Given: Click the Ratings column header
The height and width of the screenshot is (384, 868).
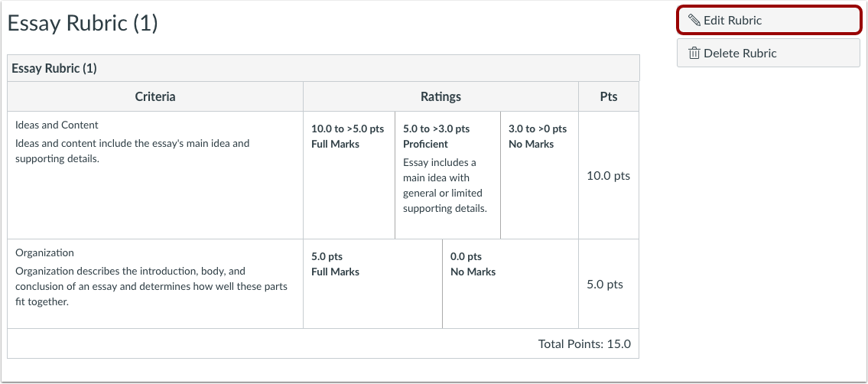Looking at the screenshot, I should tap(441, 97).
